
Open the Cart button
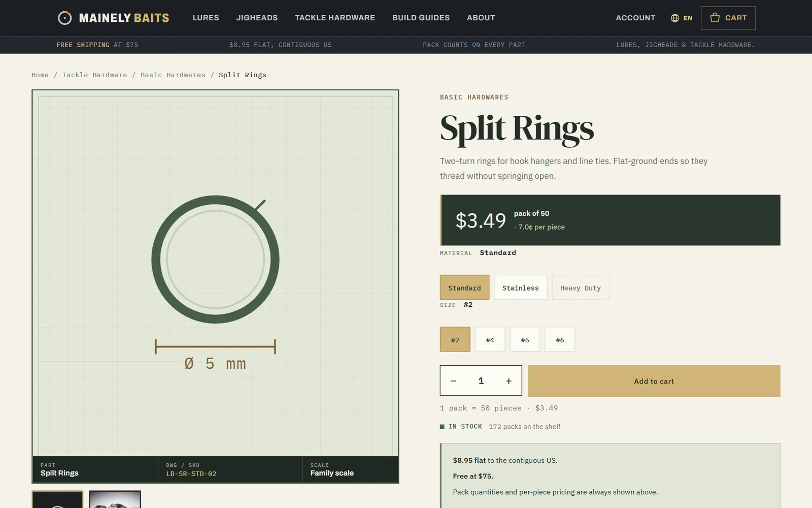pyautogui.click(x=728, y=18)
